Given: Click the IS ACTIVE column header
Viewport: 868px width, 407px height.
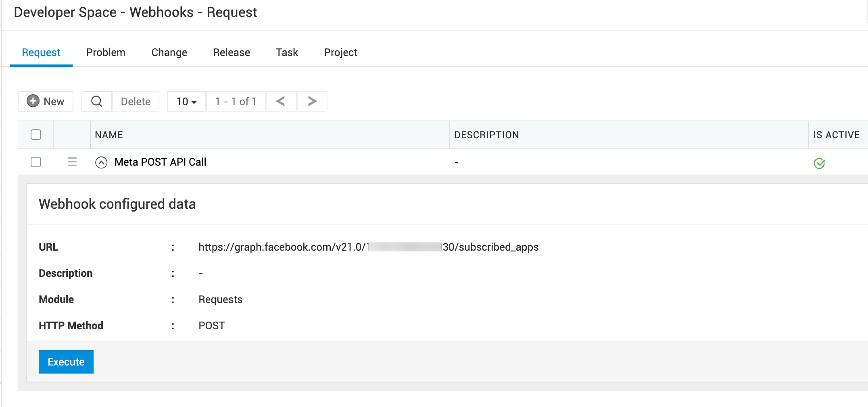Looking at the screenshot, I should pyautogui.click(x=836, y=135).
